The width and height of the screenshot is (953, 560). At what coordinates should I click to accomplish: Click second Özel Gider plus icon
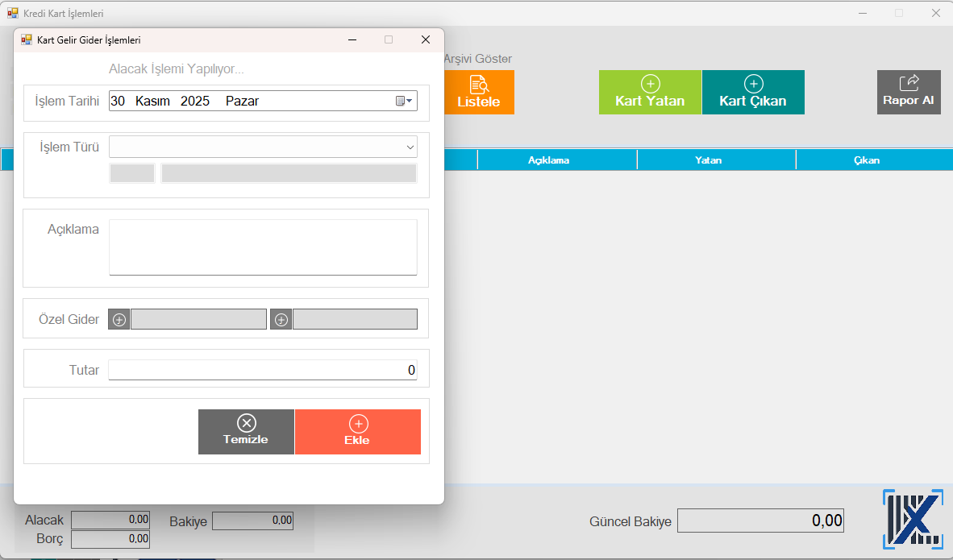tap(281, 320)
